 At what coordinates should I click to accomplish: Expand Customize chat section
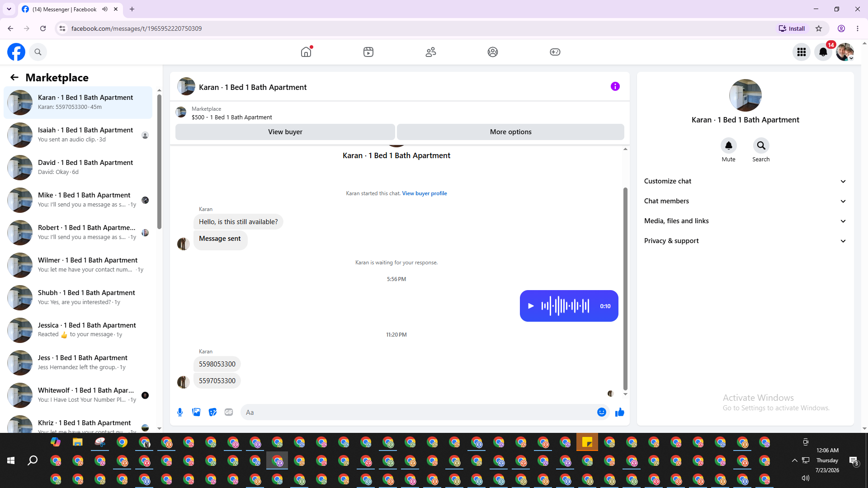click(745, 181)
